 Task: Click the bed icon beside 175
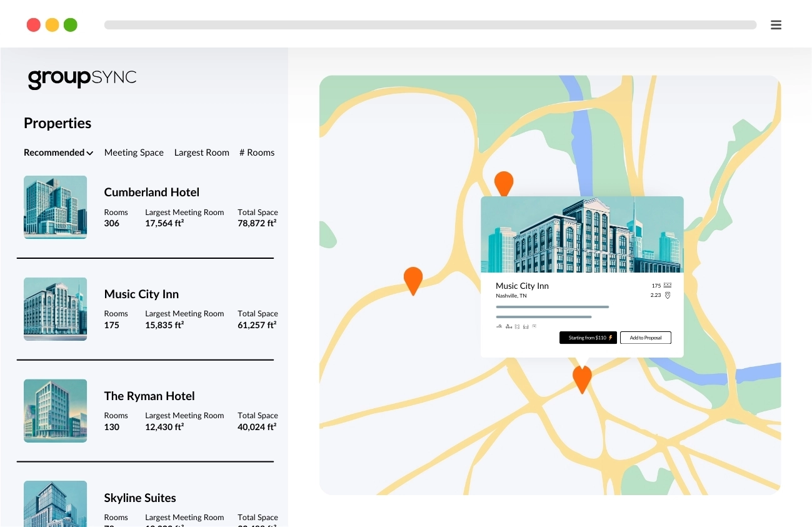(x=668, y=285)
